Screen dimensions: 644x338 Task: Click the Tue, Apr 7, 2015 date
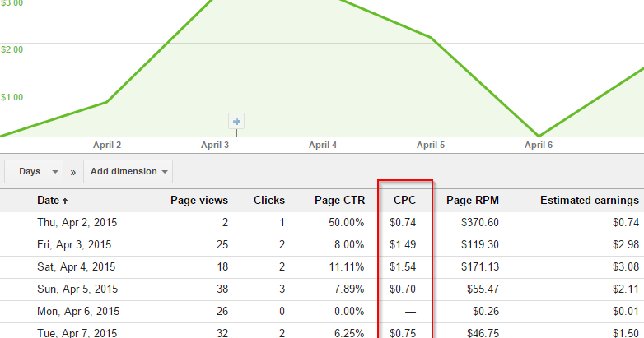pyautogui.click(x=74, y=331)
